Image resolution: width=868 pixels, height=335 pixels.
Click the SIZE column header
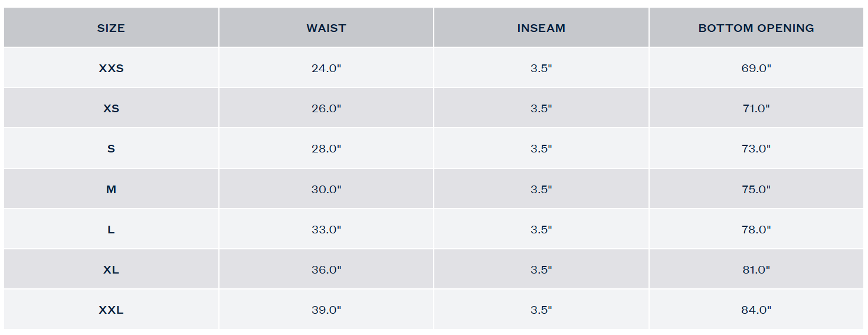coord(111,28)
